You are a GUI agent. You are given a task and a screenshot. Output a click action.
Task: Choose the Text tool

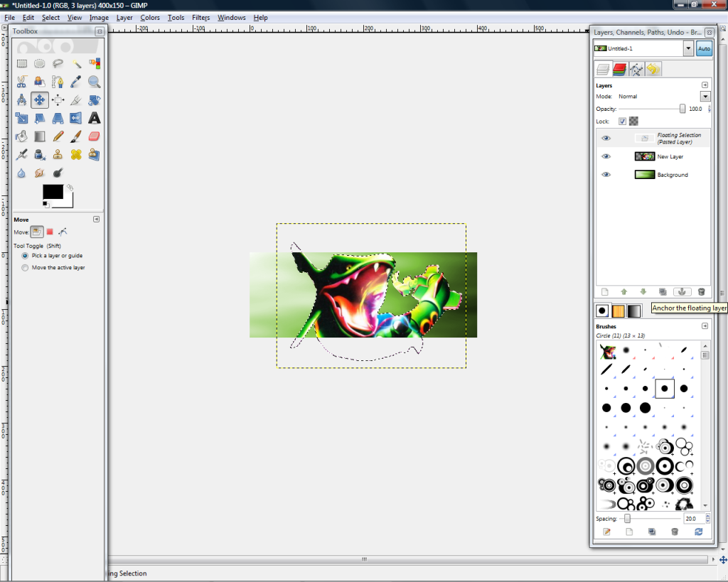tap(95, 119)
